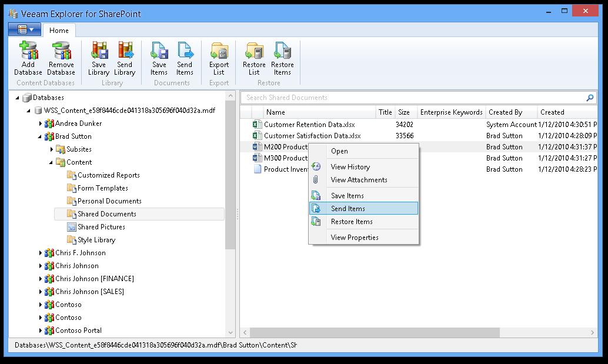
Task: Sort by the Size column header
Action: coord(406,112)
